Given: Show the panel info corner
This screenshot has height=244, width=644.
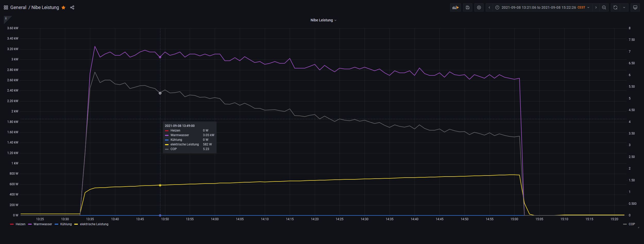Looking at the screenshot, I should pyautogui.click(x=6, y=19).
